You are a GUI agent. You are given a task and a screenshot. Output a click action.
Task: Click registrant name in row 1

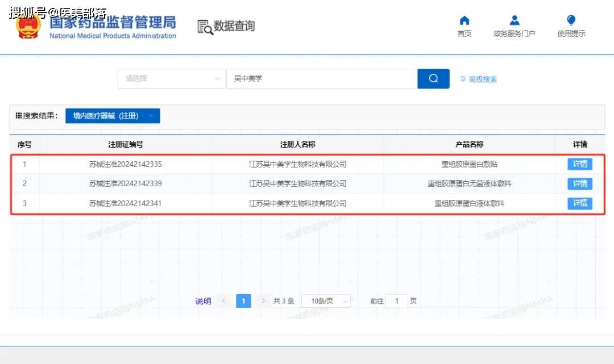(x=297, y=164)
